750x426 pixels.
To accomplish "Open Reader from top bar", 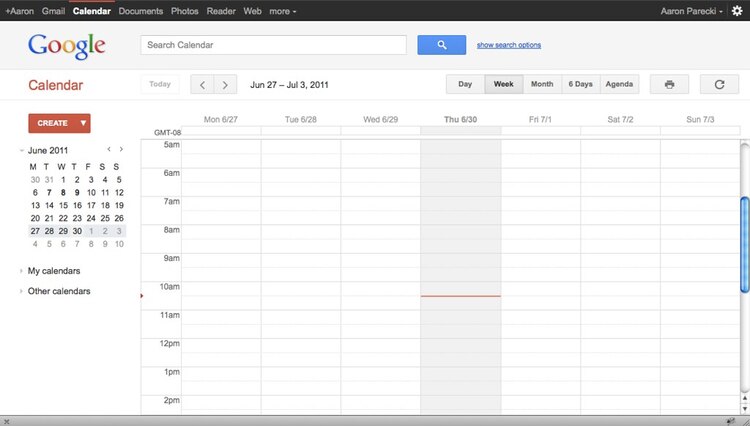I will pos(221,11).
